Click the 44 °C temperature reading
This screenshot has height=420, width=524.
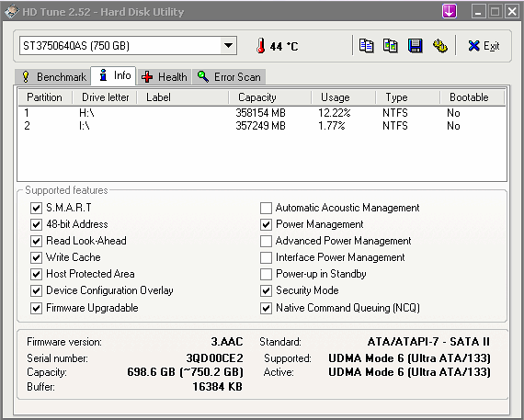pos(284,46)
